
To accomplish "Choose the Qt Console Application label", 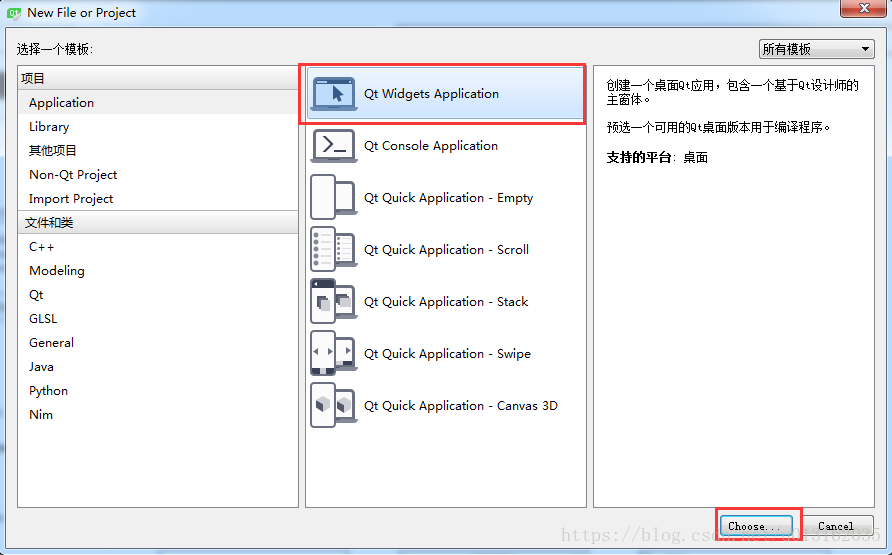I will click(x=431, y=146).
